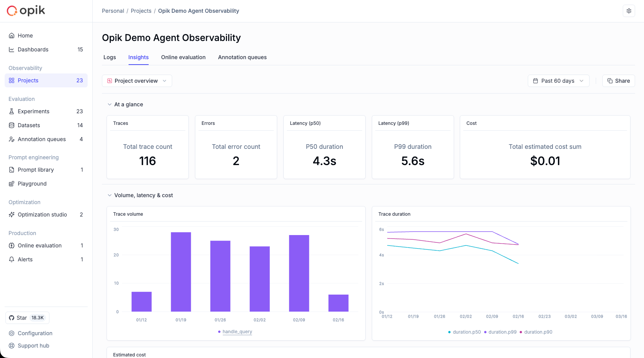Open the Past 60 days date range selector
This screenshot has height=358, width=644.
click(x=558, y=81)
